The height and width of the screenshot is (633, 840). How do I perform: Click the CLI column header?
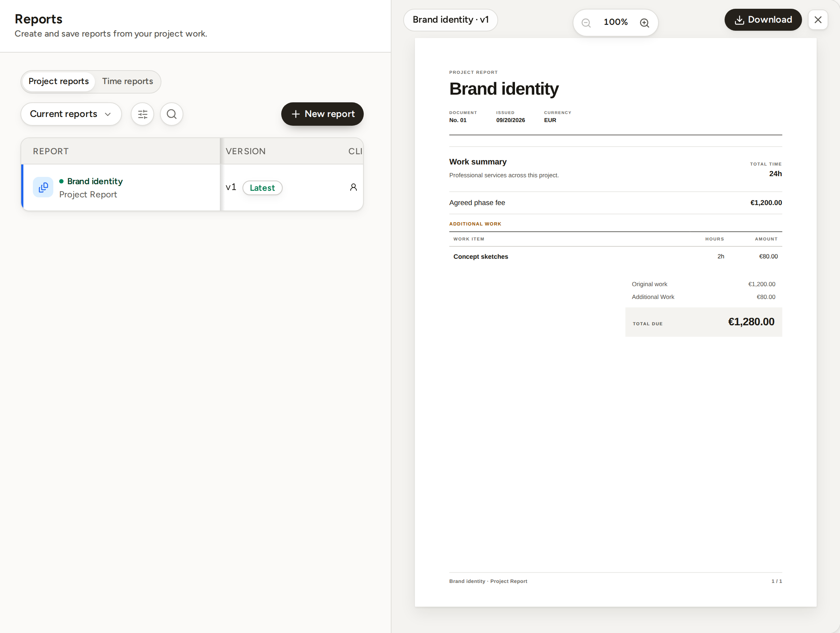click(355, 151)
